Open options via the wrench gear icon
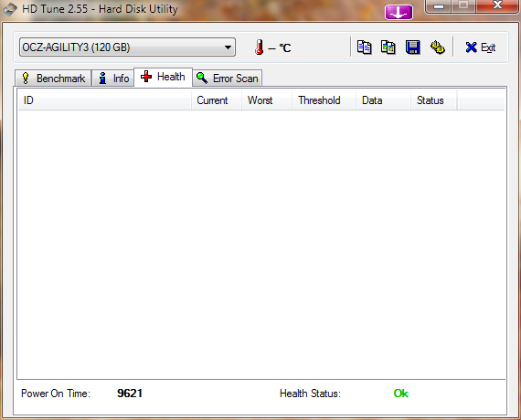This screenshot has height=420, width=521. point(438,47)
